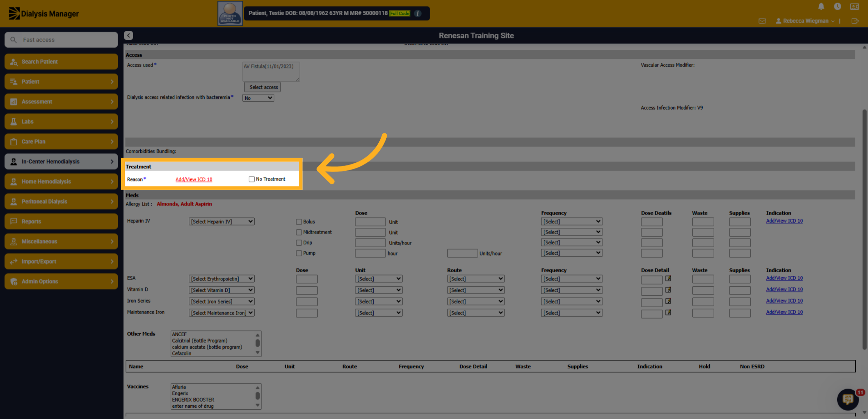Expand In-Center Hemodialysis menu

tap(61, 162)
